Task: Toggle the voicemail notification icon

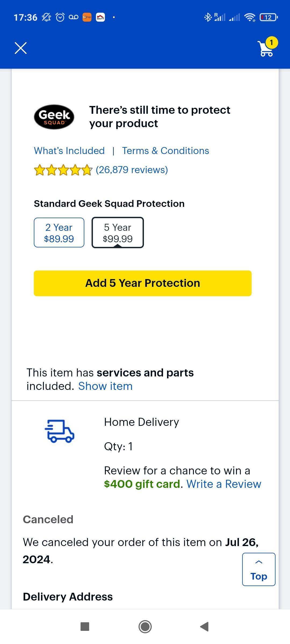Action: (74, 17)
